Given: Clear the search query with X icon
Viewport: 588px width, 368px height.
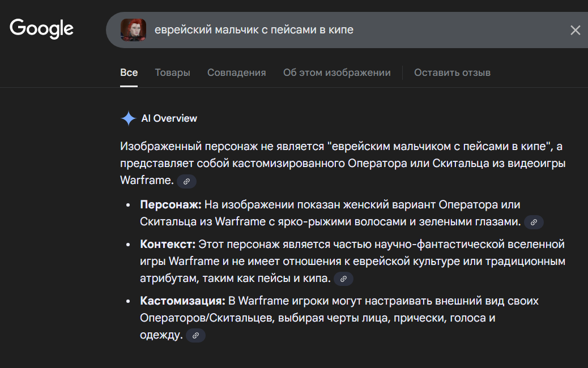Looking at the screenshot, I should (575, 31).
